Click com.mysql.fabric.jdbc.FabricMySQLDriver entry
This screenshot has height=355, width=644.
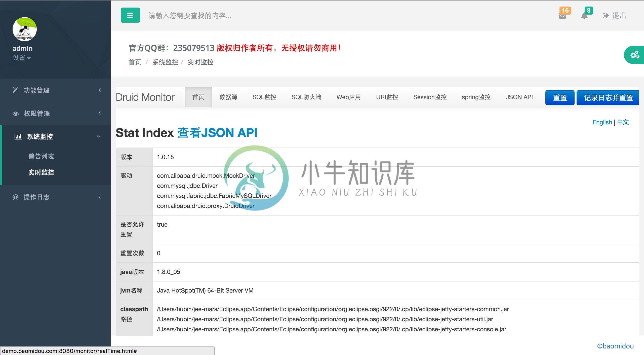[214, 196]
